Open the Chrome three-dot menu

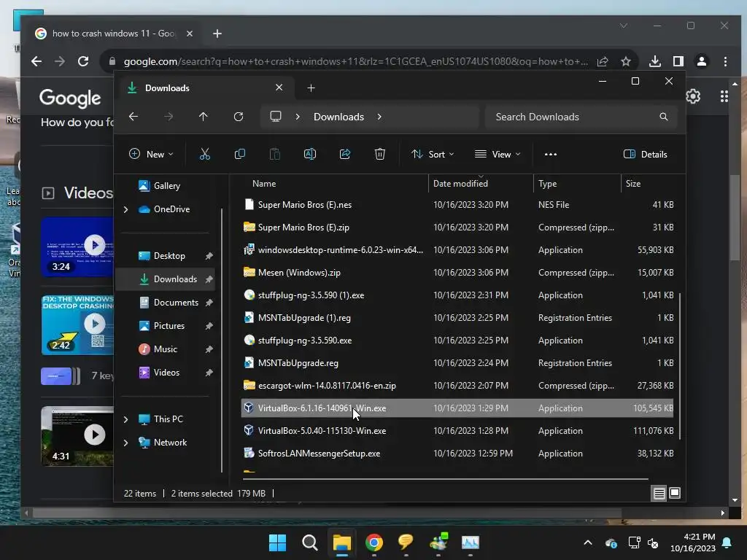(x=725, y=61)
